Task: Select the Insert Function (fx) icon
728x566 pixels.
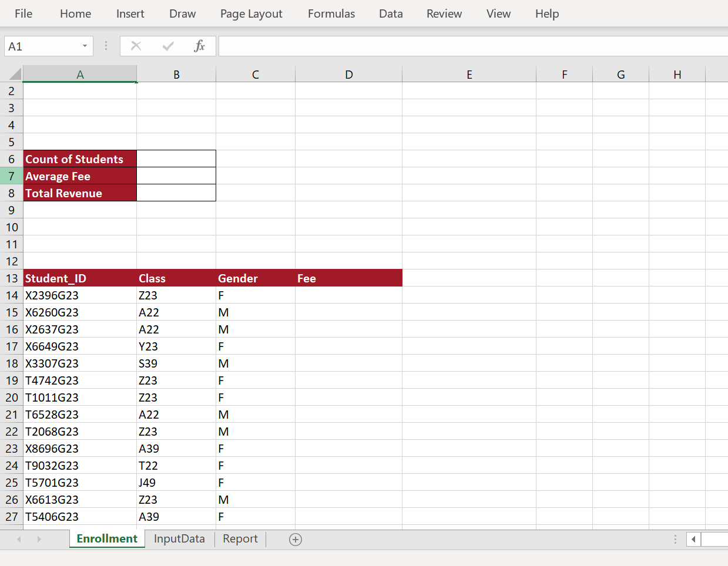Action: click(200, 46)
